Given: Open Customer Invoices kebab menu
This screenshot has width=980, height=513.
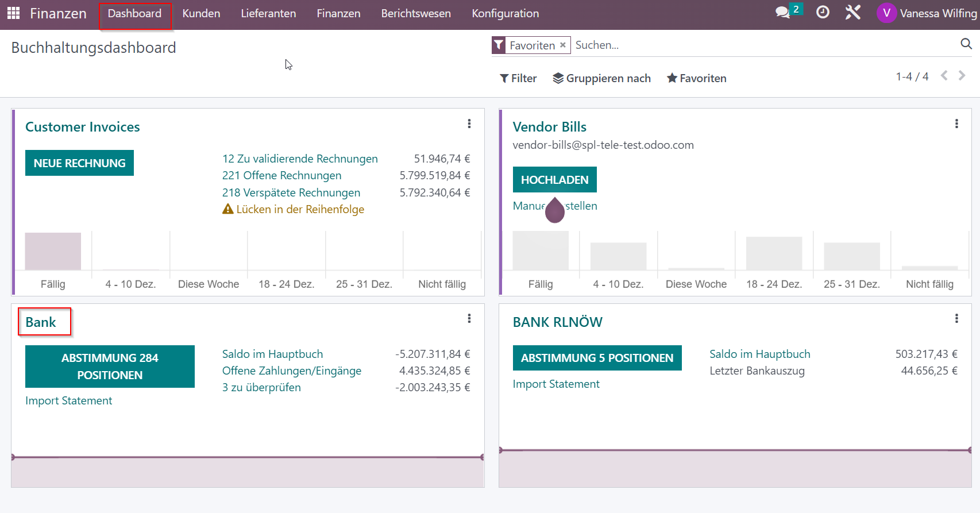Looking at the screenshot, I should coord(469,124).
